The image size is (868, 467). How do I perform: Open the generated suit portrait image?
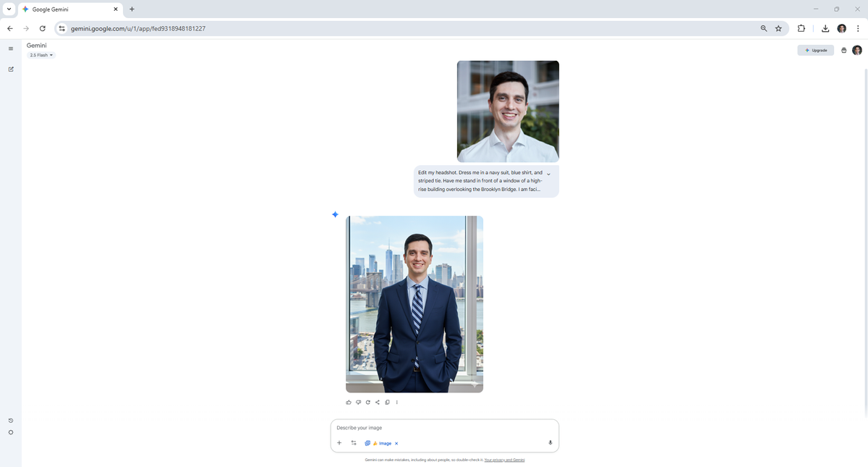(x=414, y=304)
